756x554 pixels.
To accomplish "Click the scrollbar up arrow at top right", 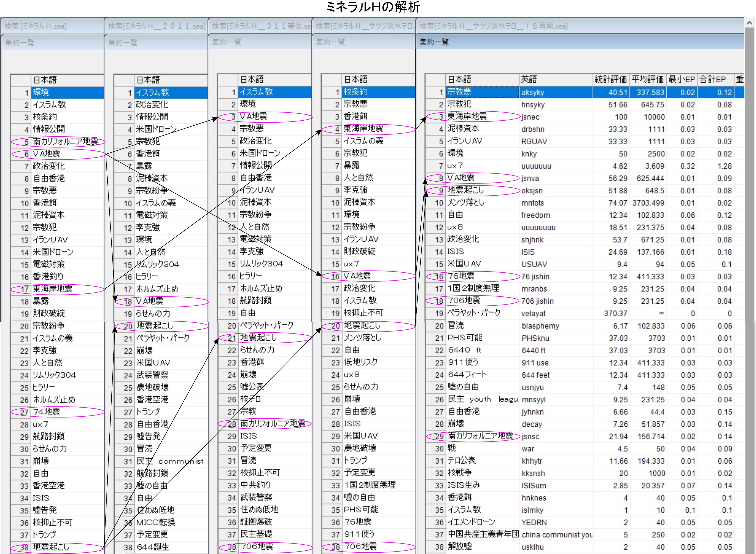I will (x=750, y=23).
